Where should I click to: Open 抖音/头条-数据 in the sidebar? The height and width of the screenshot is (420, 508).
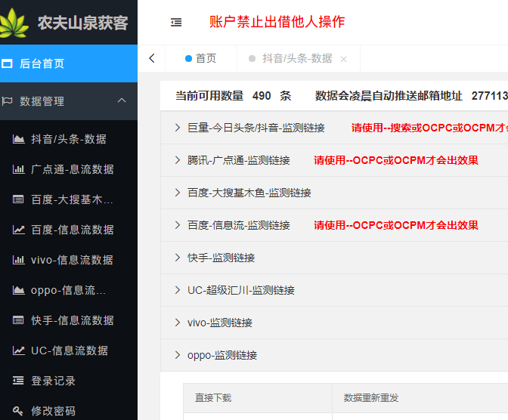coord(68,139)
